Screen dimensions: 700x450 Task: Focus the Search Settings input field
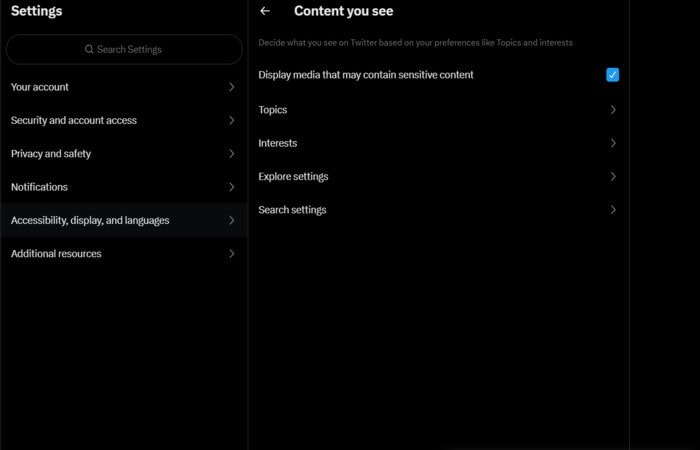(124, 49)
